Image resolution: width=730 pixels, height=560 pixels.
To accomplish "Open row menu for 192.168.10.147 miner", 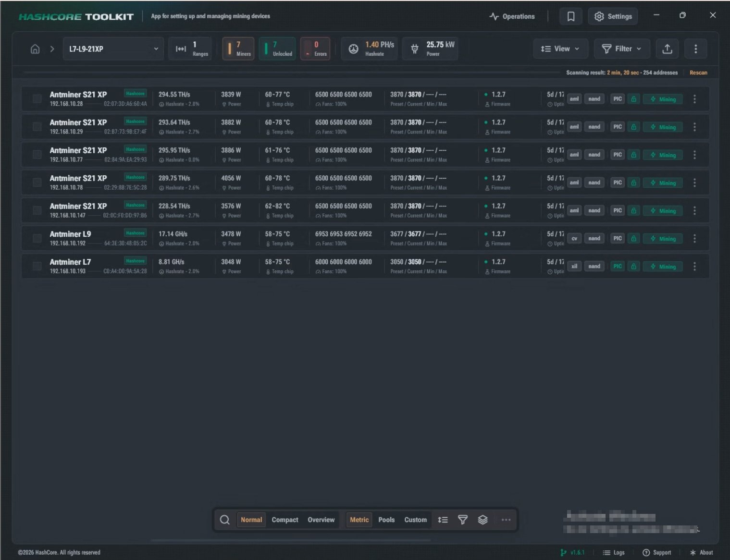I will tap(694, 210).
